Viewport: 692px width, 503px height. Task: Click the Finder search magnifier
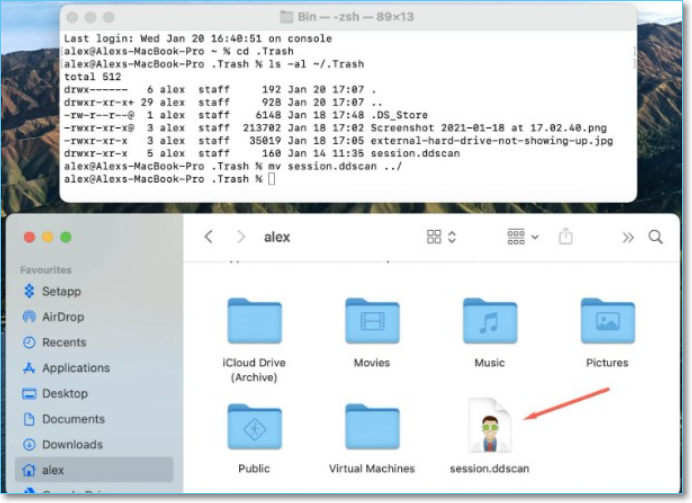(656, 237)
